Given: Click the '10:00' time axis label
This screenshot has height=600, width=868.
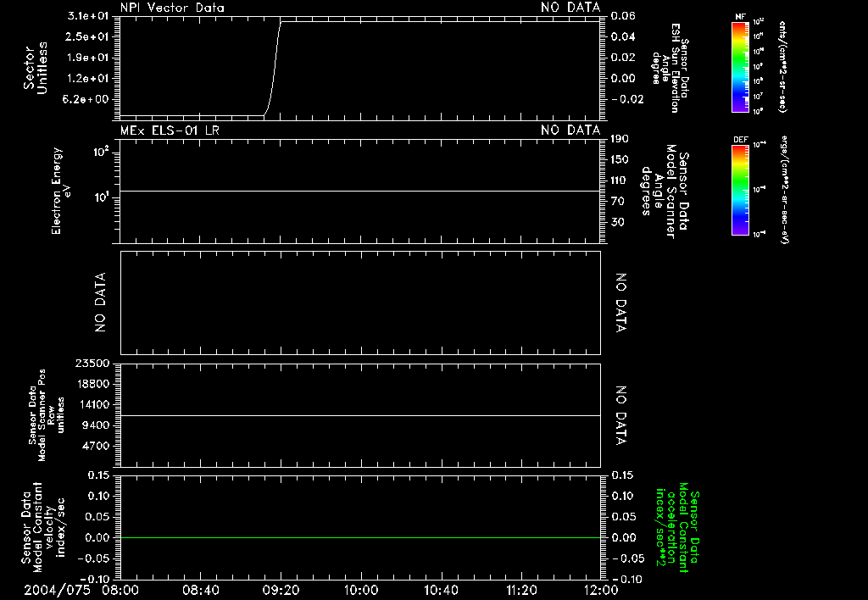Looking at the screenshot, I should 361,590.
